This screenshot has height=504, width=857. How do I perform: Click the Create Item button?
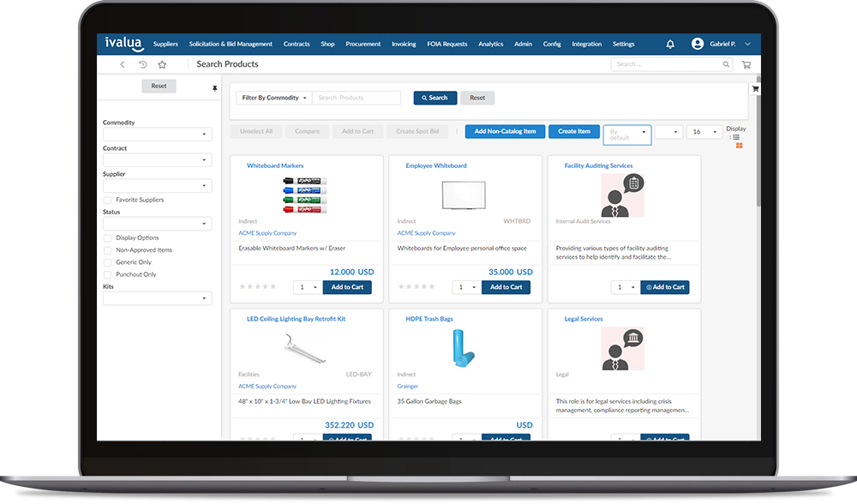tap(574, 132)
